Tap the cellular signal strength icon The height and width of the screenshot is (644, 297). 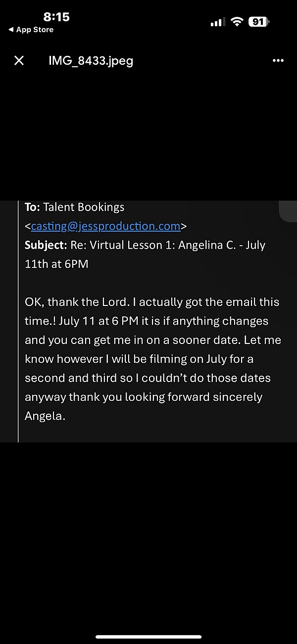coord(218,22)
